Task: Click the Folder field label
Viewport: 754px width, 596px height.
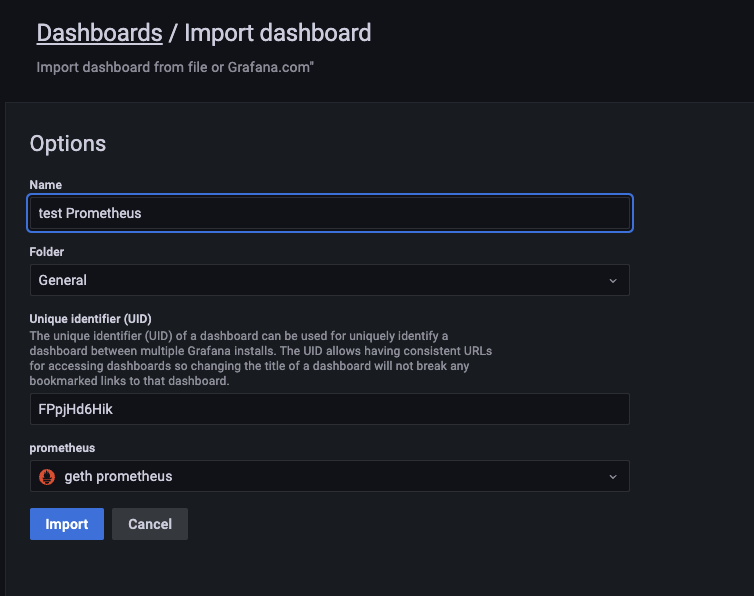Action: click(47, 252)
